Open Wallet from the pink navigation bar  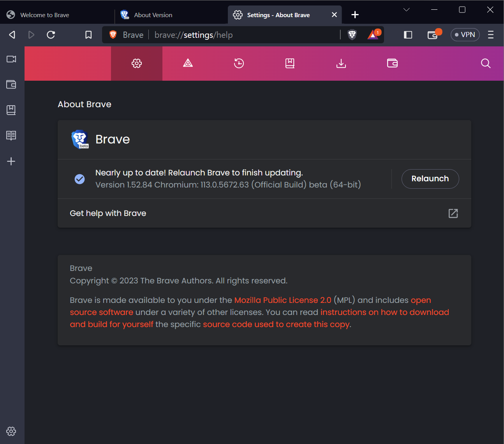coord(392,64)
